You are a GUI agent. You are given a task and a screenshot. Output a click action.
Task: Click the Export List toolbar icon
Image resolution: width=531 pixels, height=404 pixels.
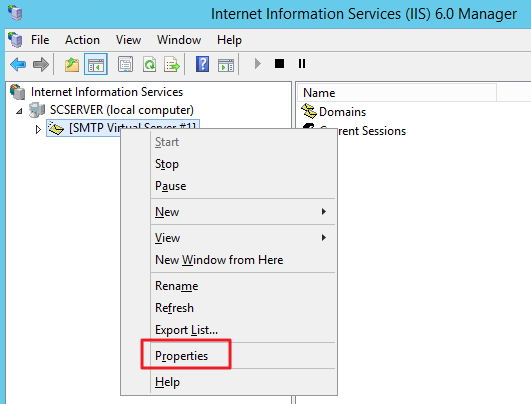pos(172,64)
